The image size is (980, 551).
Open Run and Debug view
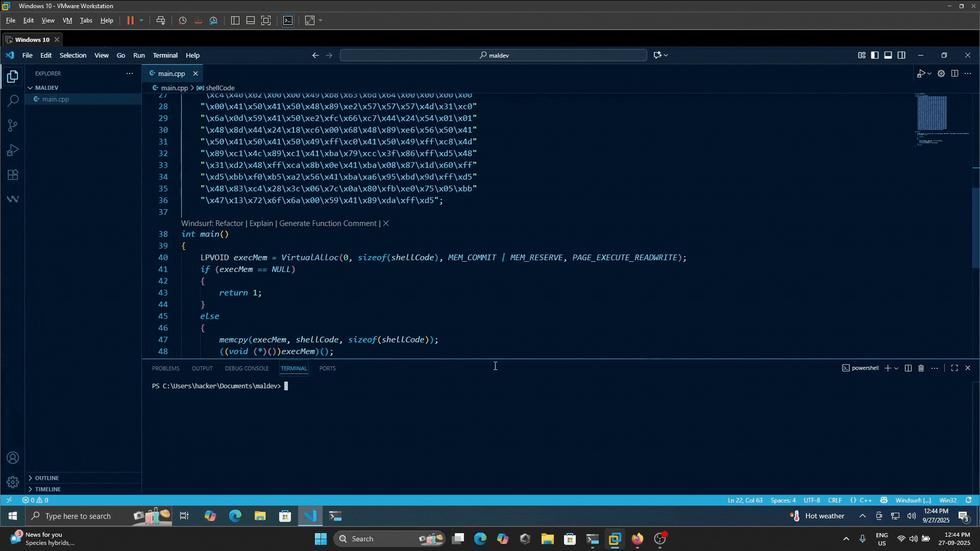(13, 150)
